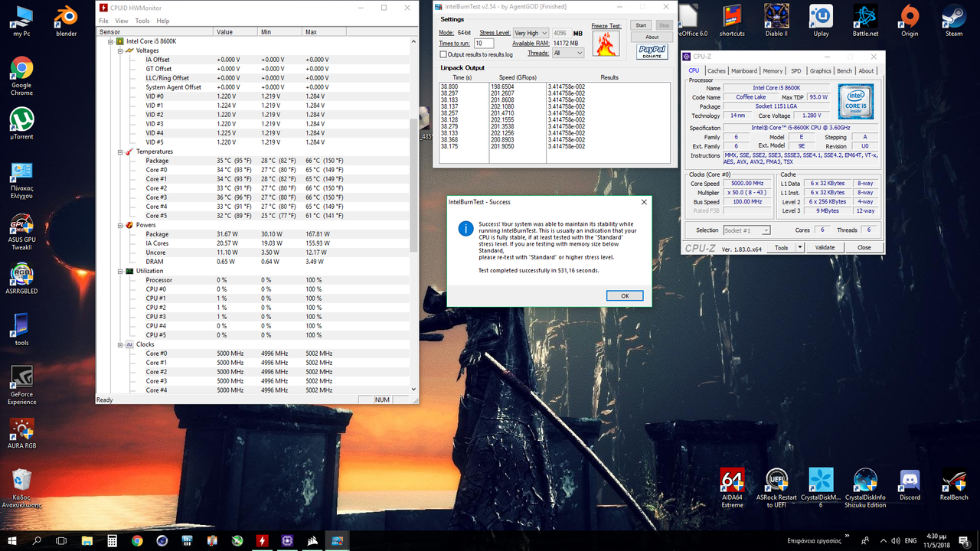Click the PayPal Donate image button
The width and height of the screenshot is (980, 551).
pyautogui.click(x=652, y=51)
